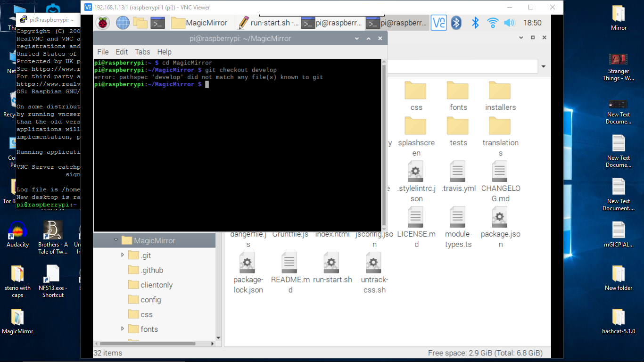Click the VNC Server tray icon
Viewport: 644px width, 362px height.
[x=438, y=23]
